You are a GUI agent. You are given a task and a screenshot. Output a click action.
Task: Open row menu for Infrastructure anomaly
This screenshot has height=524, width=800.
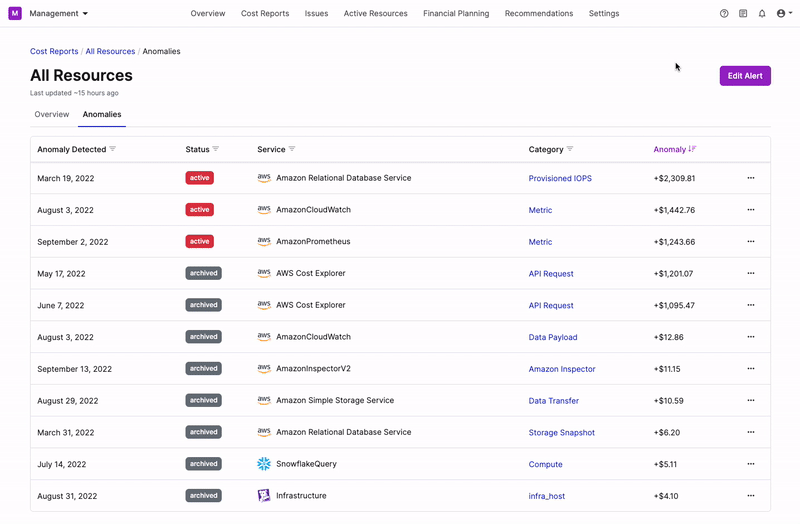751,495
